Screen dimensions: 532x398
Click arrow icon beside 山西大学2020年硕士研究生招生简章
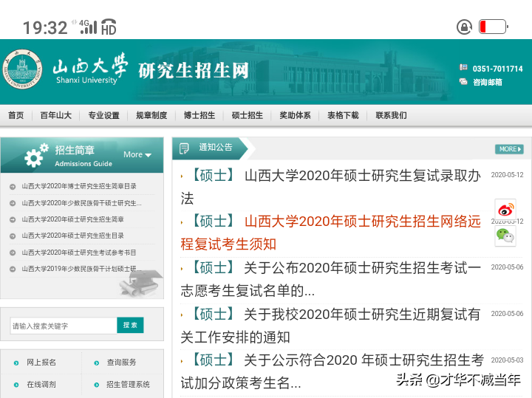13,220
